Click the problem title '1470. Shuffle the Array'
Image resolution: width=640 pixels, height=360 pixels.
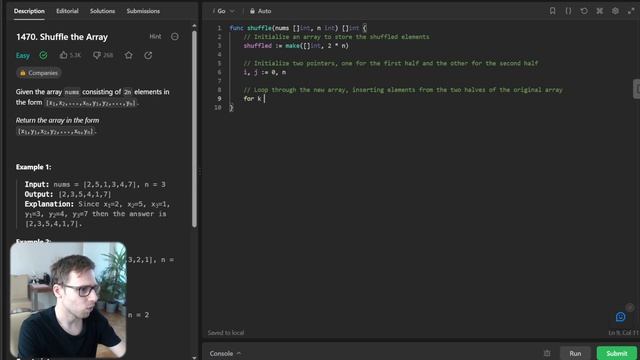(62, 37)
